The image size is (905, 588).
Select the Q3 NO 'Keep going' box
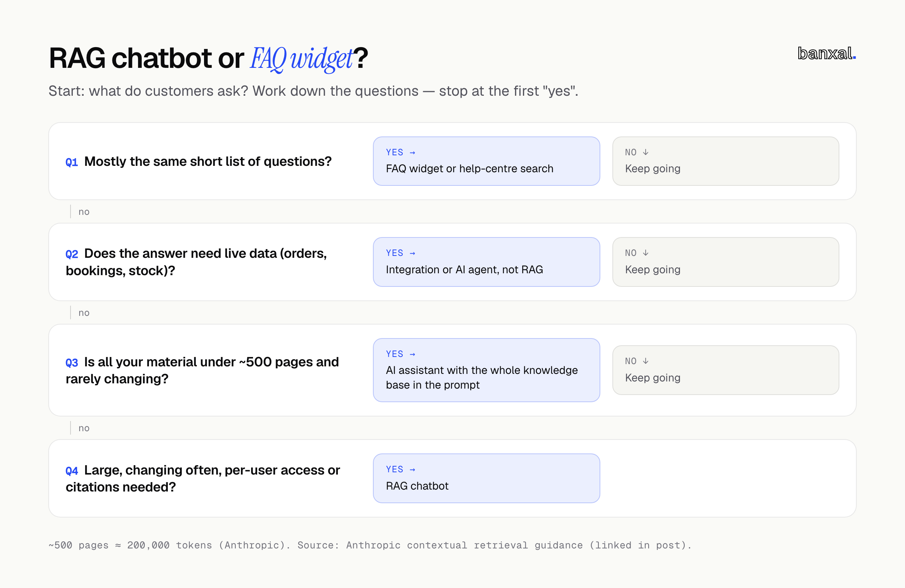726,370
